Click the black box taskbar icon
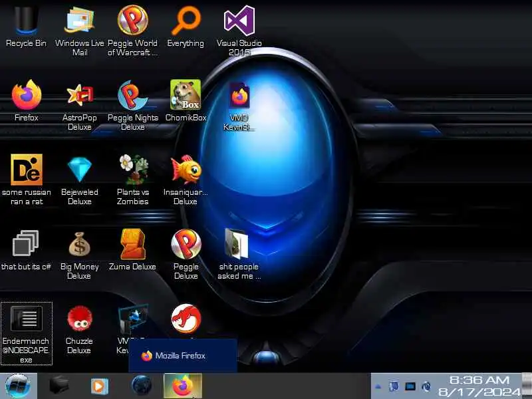Image resolution: width=532 pixels, height=399 pixels. coord(59,386)
